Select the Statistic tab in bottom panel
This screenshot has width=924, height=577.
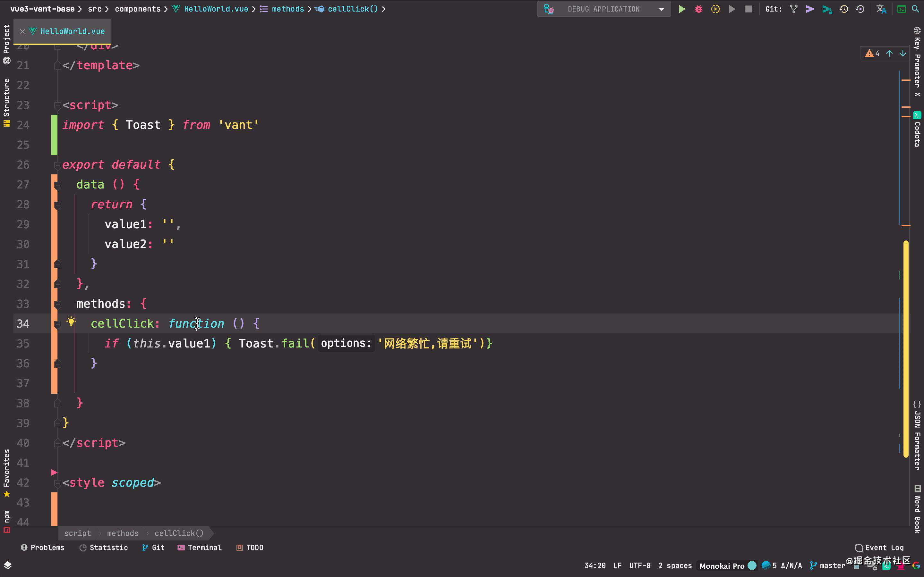103,548
